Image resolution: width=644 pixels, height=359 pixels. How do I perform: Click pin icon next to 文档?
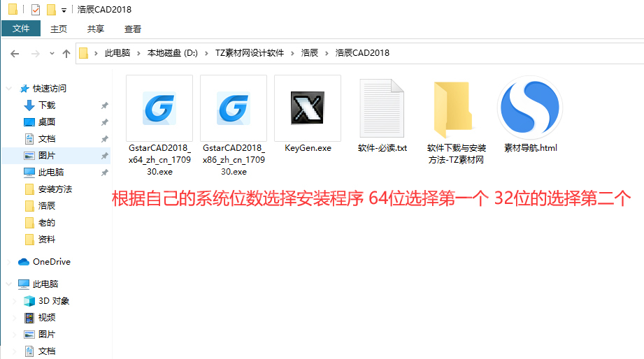(105, 139)
